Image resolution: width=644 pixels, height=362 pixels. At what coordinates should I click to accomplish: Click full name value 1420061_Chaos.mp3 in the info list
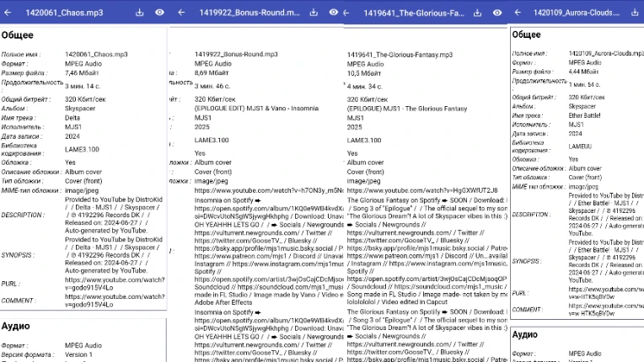coord(96,54)
